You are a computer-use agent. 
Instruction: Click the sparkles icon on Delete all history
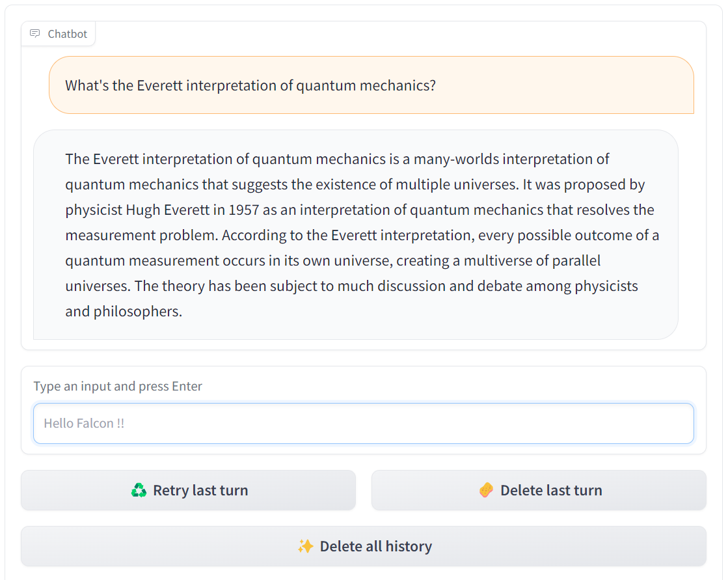(305, 546)
